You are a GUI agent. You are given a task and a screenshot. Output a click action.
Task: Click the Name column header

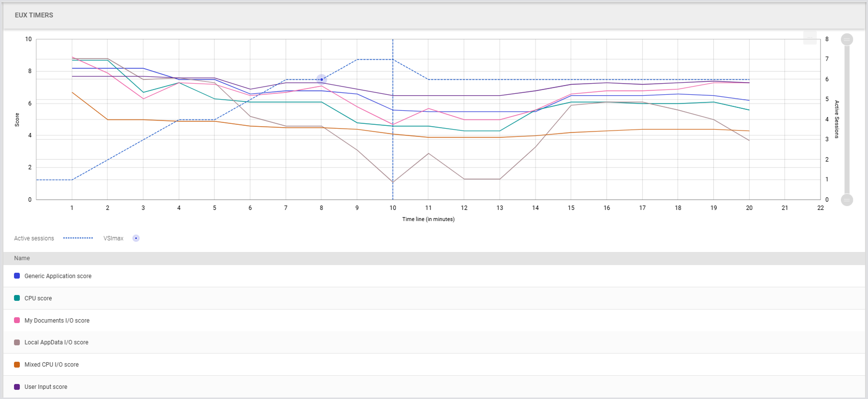[22, 258]
